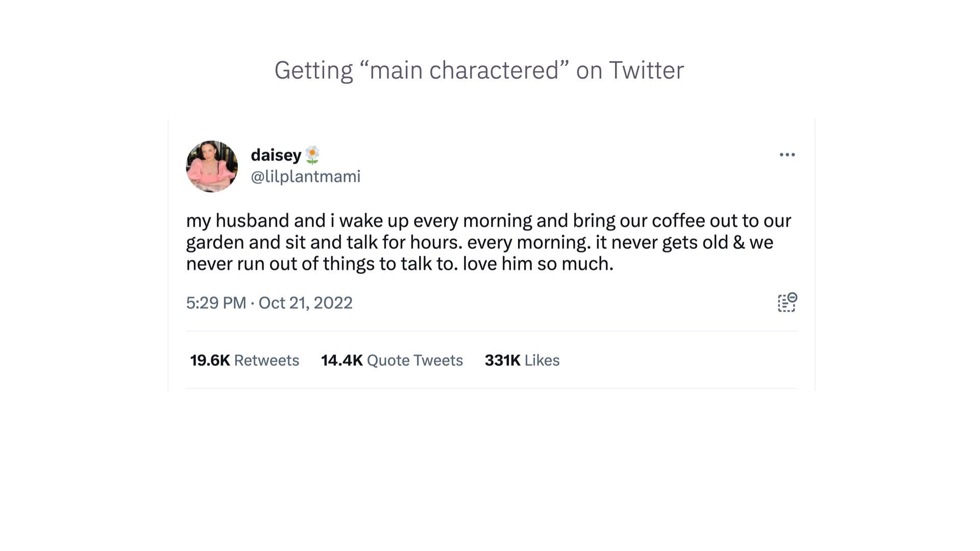Click the word Twitter in the slide title
Viewport: 980px width, 551px height.
[x=646, y=70]
